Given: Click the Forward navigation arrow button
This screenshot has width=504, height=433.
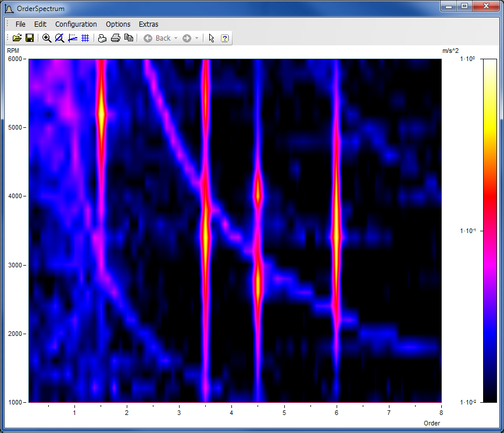Looking at the screenshot, I should click(x=187, y=38).
